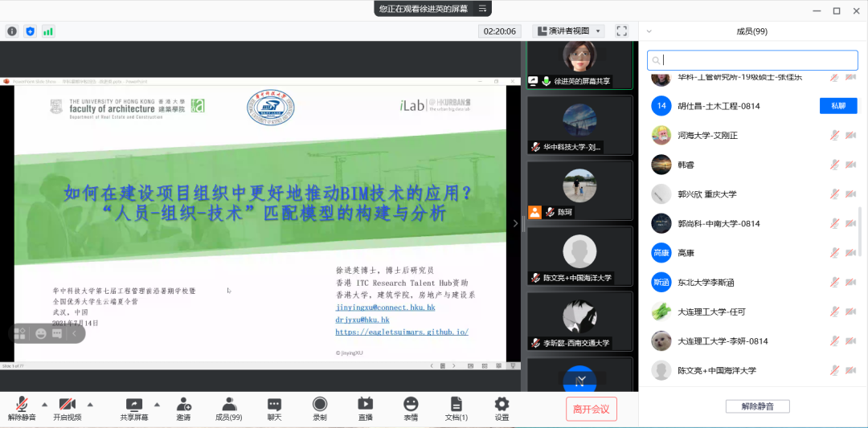Open the 邀请 (Invite) icon
The width and height of the screenshot is (868, 428).
tap(183, 408)
